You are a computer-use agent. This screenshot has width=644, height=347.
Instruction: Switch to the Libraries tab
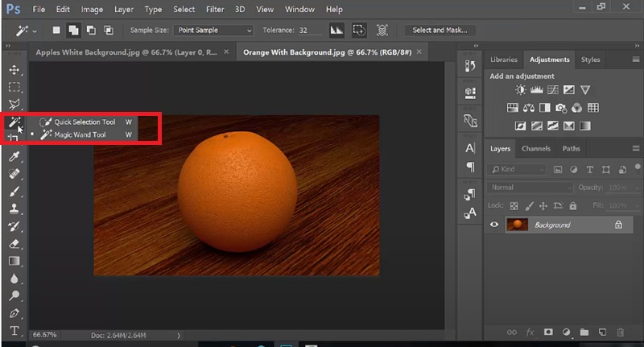pyautogui.click(x=504, y=60)
